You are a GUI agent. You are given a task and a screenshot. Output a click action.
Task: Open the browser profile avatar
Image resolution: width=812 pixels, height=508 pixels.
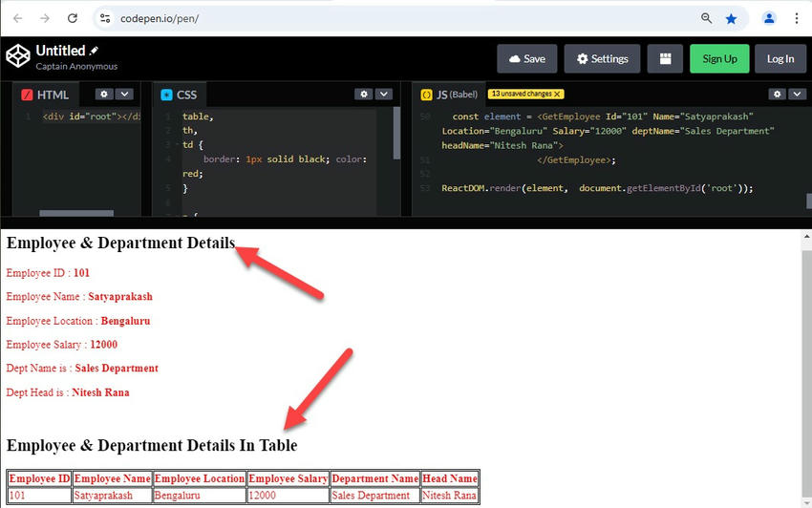click(769, 19)
